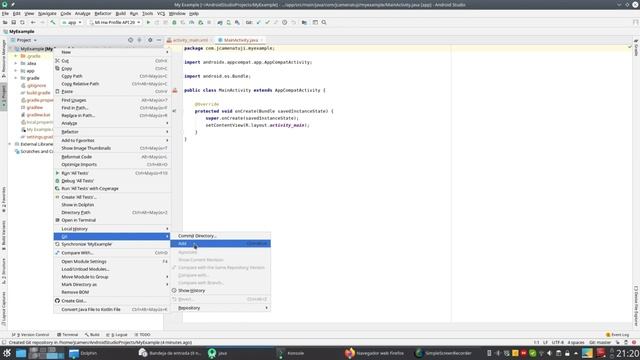Expand the Refactor submenu in the context menu
640x360 pixels.
112,132
